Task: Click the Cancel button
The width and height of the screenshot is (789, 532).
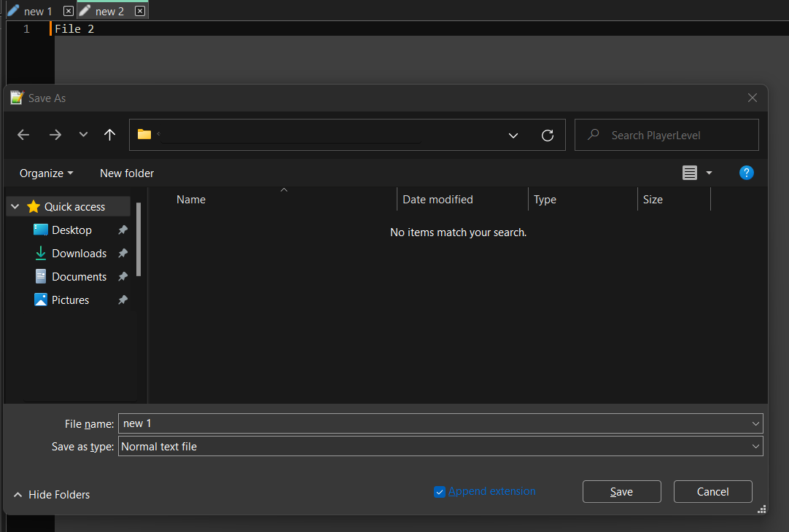Action: point(712,492)
